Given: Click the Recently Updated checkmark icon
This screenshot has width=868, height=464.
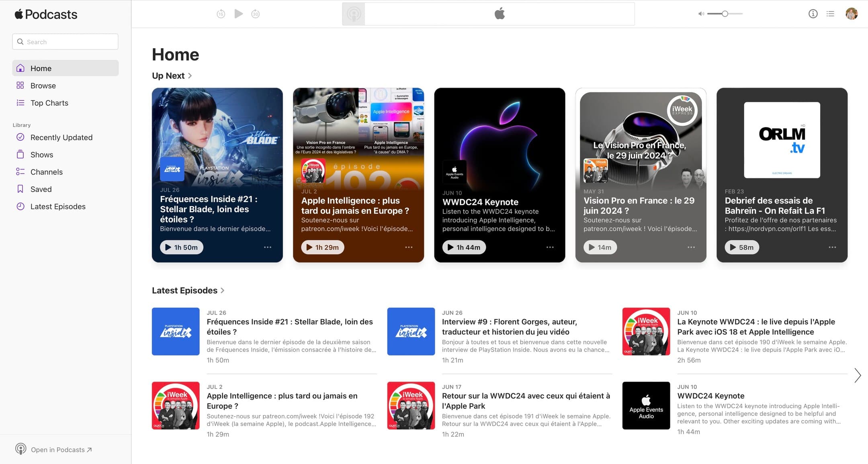Looking at the screenshot, I should pos(20,137).
